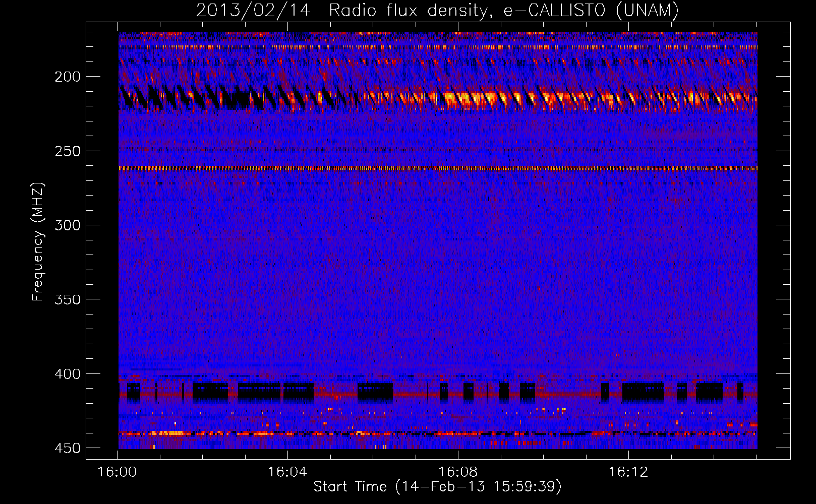Click the 200 frequency tick label
816x504 pixels.
(68, 77)
